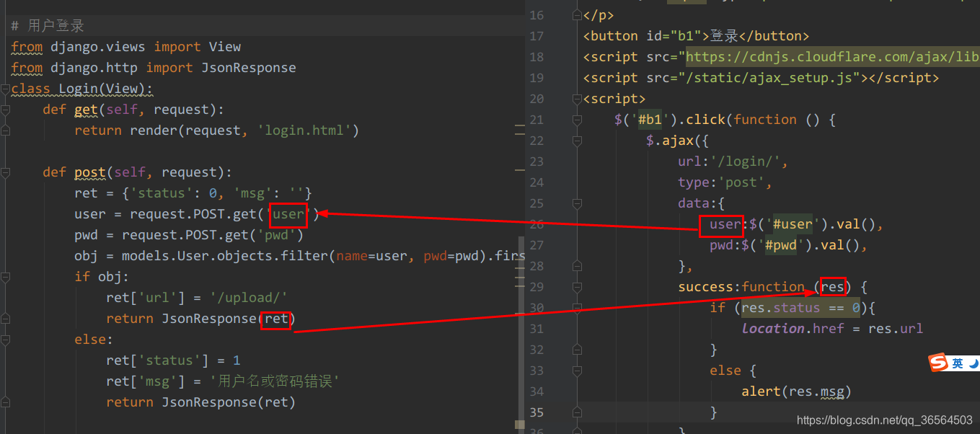The image size is (980, 434).
Task: Collapse the Login class definition
Action: [x=6, y=88]
